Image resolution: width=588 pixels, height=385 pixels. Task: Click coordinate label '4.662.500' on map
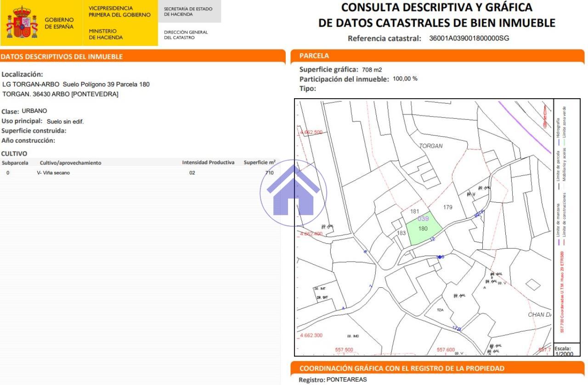(x=311, y=132)
